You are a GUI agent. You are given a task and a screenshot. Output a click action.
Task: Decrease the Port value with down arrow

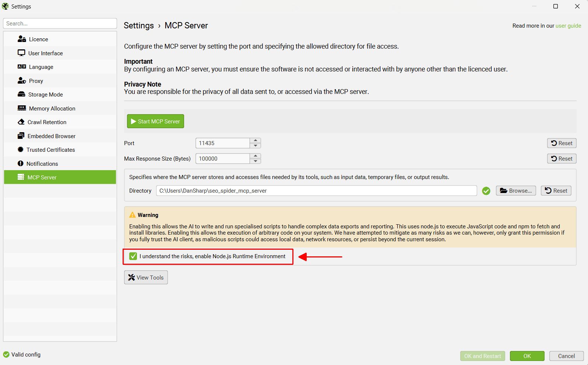(x=256, y=145)
